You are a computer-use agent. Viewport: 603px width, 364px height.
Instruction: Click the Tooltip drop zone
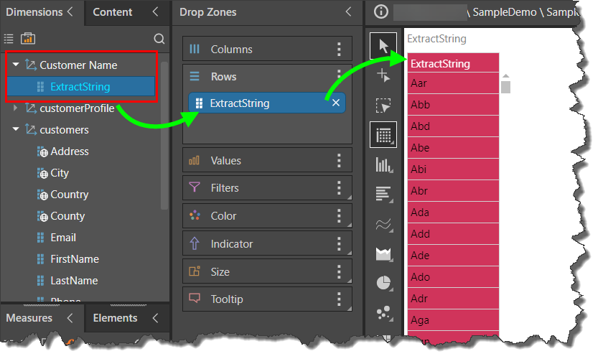pyautogui.click(x=267, y=299)
